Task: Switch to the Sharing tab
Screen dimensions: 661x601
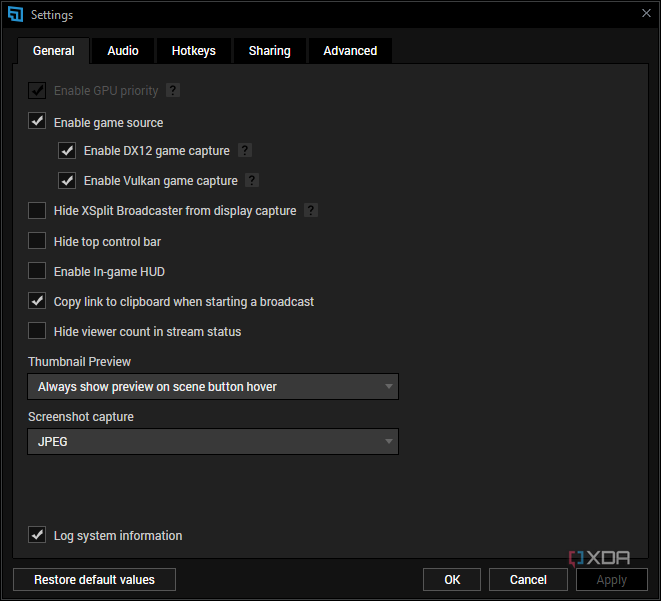Action: click(269, 51)
